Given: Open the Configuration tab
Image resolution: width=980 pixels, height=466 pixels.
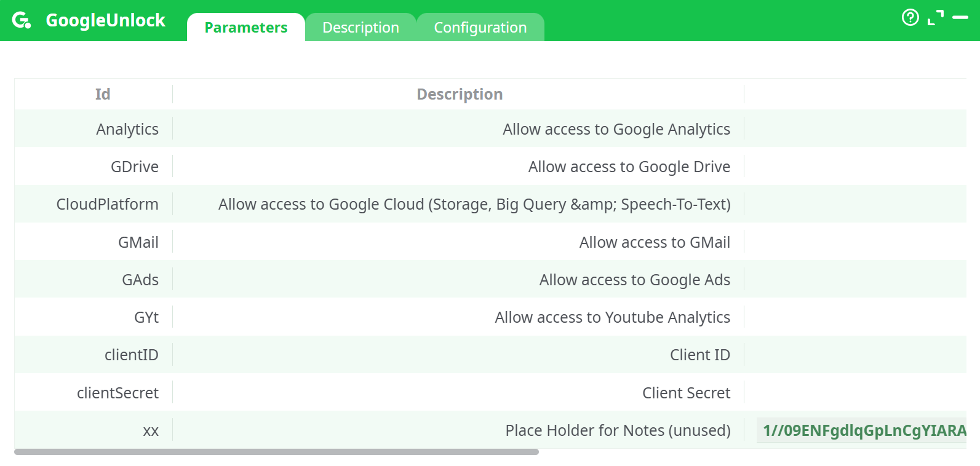Looking at the screenshot, I should pyautogui.click(x=480, y=28).
